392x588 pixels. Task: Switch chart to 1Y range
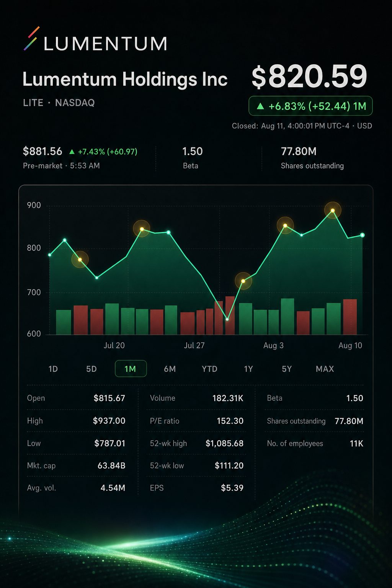point(248,369)
